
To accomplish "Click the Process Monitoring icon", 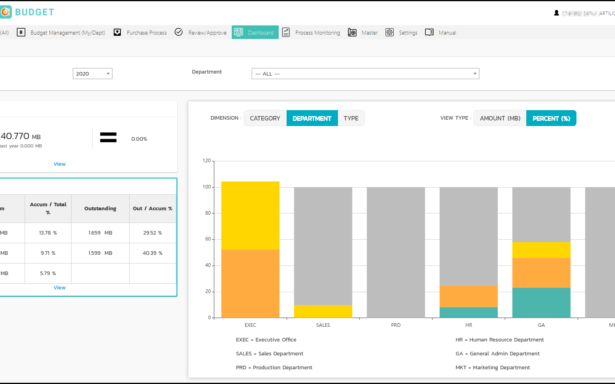I will tap(286, 32).
